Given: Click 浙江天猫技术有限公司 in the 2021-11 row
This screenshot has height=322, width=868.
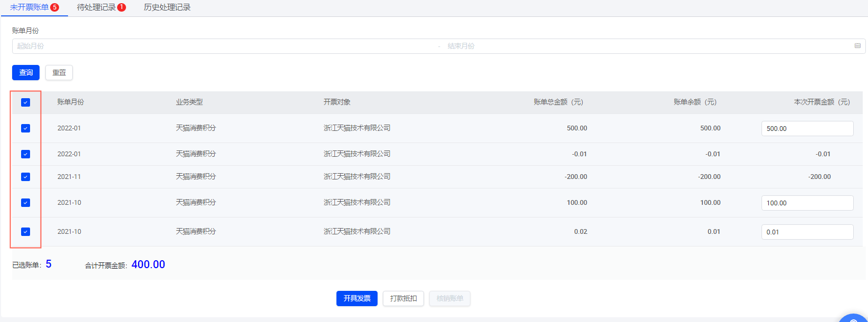Looking at the screenshot, I should 357,177.
